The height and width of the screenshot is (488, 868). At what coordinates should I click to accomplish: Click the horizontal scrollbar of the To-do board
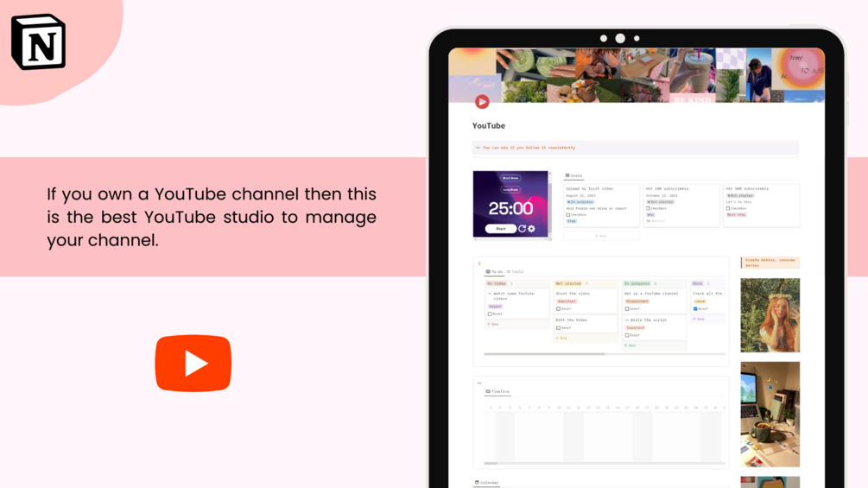(x=544, y=353)
